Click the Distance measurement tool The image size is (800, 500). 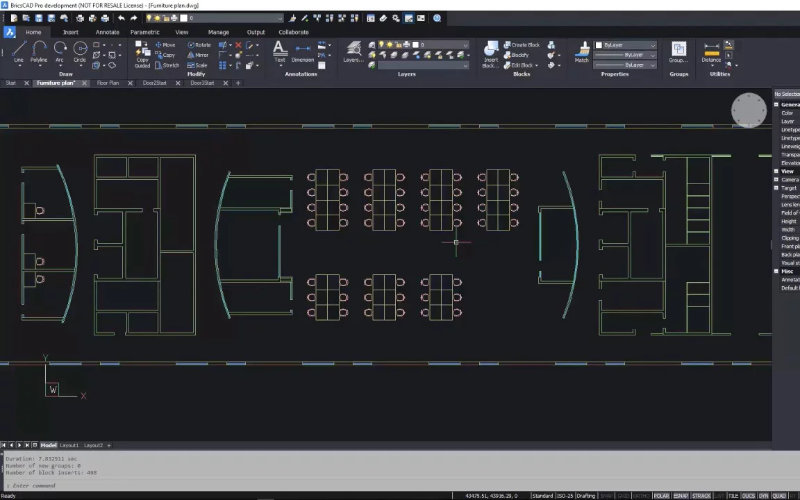point(711,51)
